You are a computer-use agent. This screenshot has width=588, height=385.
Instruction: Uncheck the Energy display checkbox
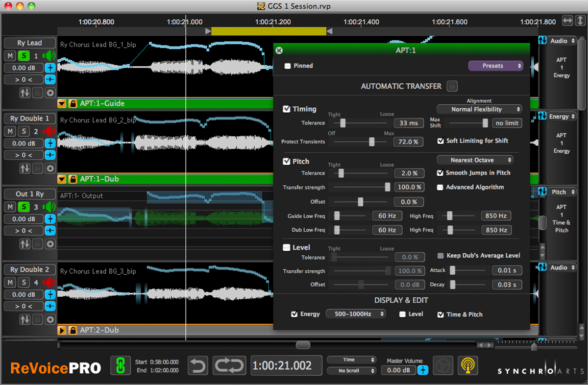(294, 314)
